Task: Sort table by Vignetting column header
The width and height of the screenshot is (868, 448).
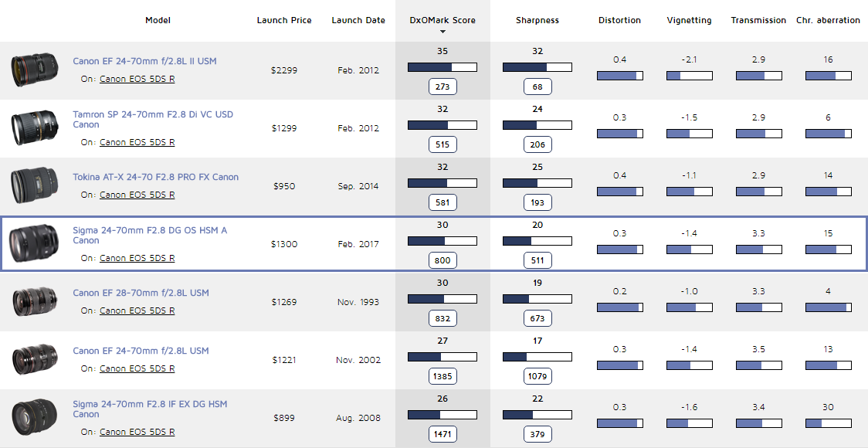Action: tap(689, 20)
